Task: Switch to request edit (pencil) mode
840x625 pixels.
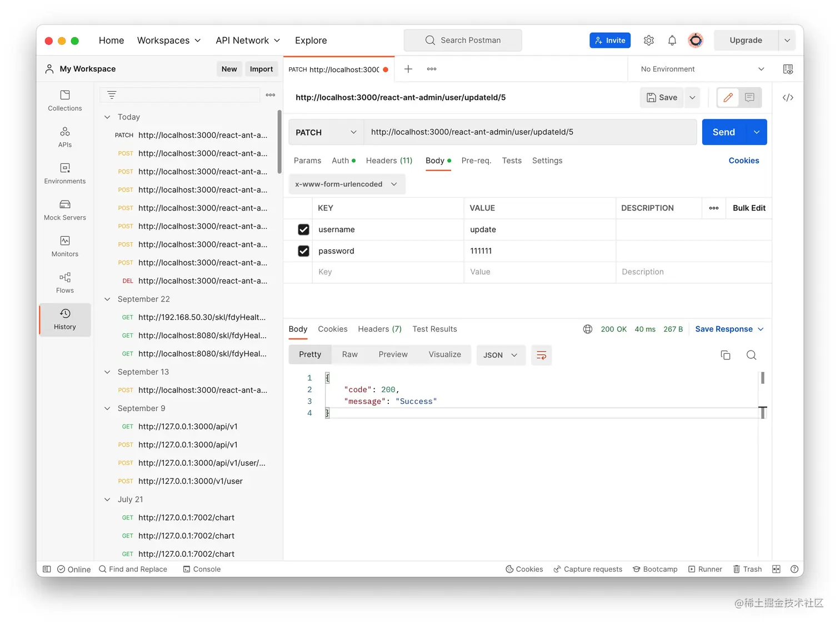Action: [728, 98]
